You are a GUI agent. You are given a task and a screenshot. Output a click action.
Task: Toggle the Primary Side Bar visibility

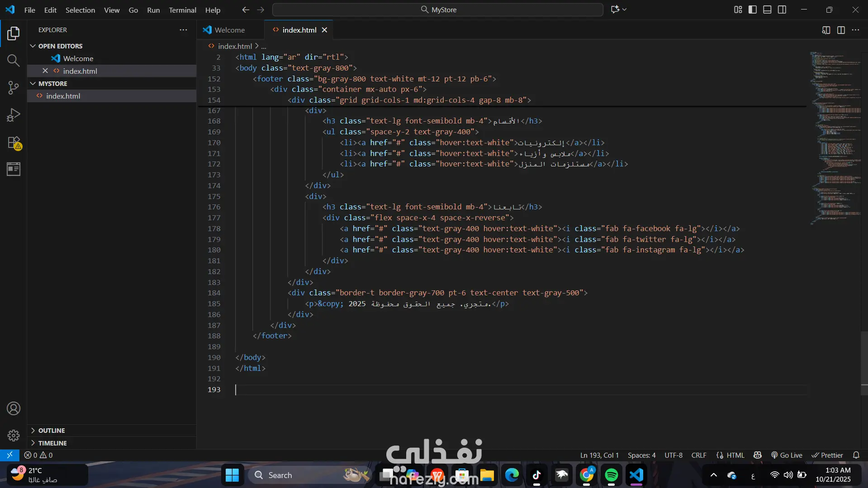[753, 9]
